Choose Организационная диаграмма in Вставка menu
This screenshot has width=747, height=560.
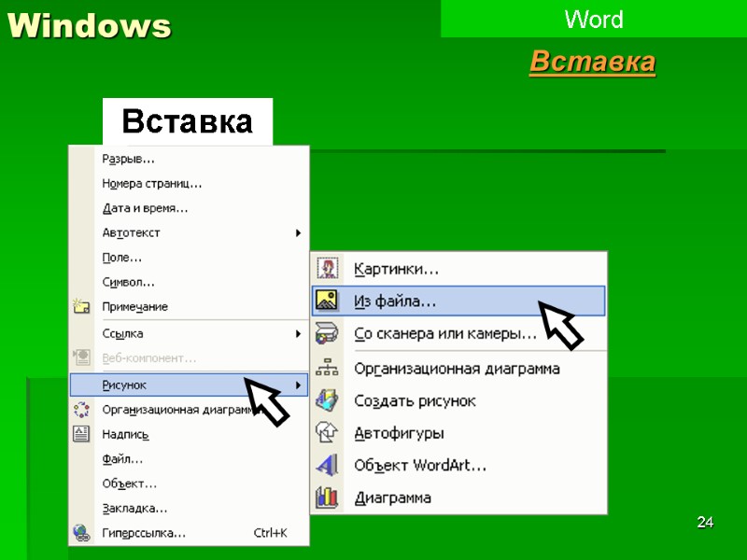click(190, 410)
